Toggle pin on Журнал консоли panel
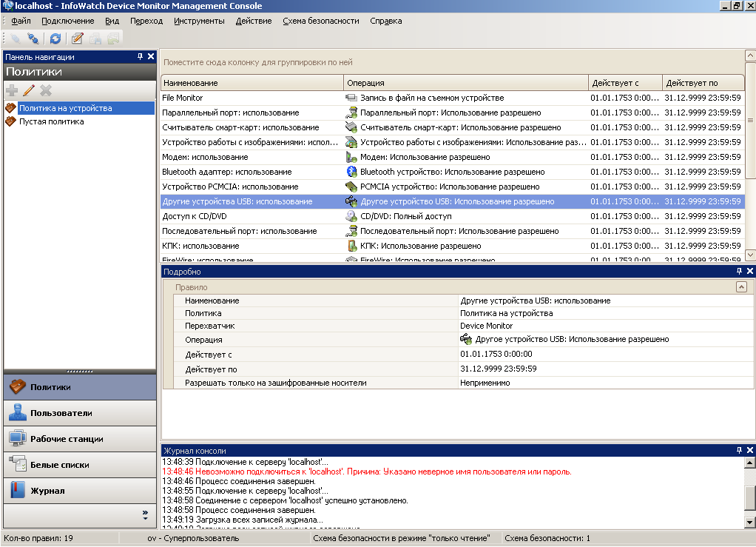756x547 pixels. tap(739, 450)
